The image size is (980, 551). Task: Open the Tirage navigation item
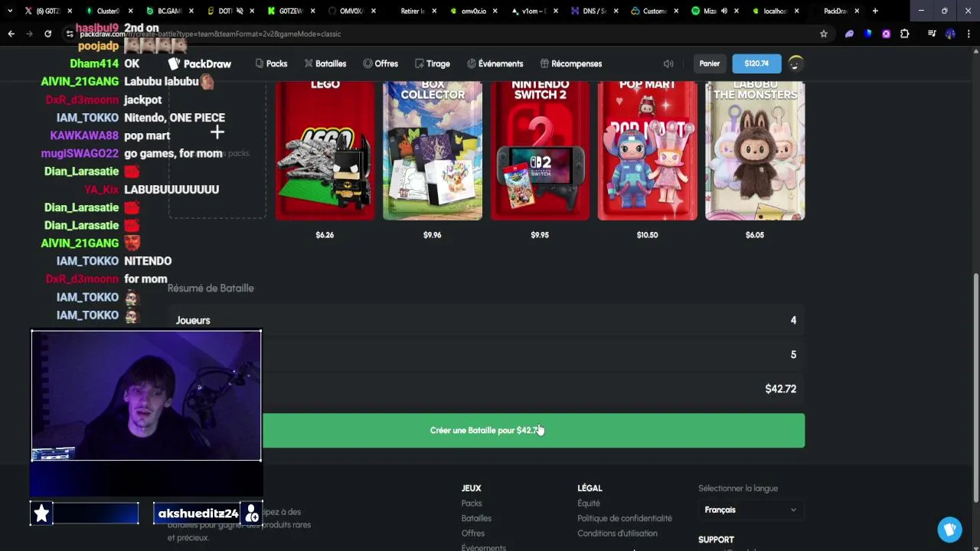[x=433, y=64]
